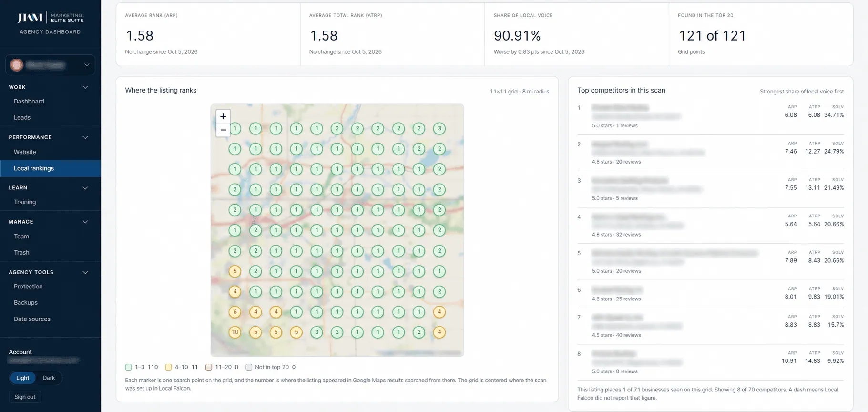Switch to the Dark theme

[49, 378]
